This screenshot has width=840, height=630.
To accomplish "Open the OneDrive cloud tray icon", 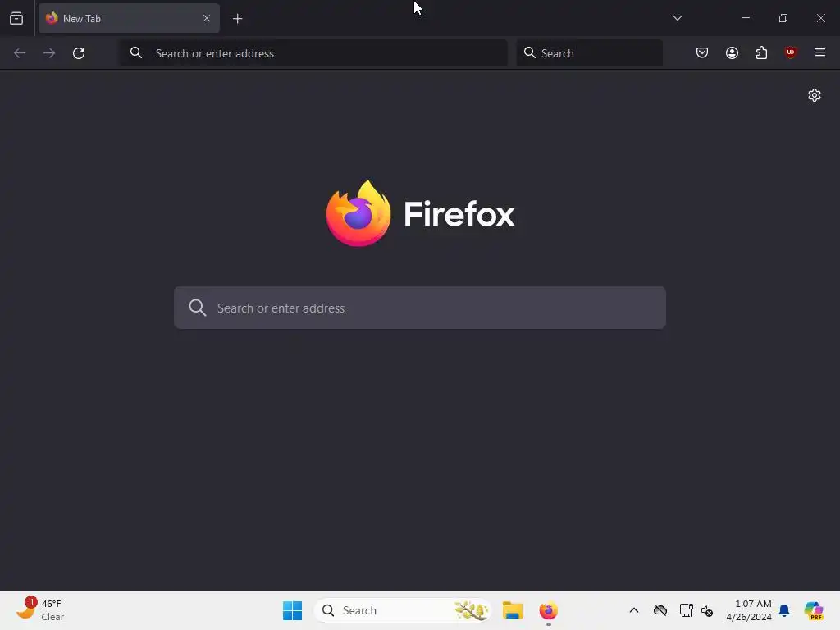I will point(660,610).
